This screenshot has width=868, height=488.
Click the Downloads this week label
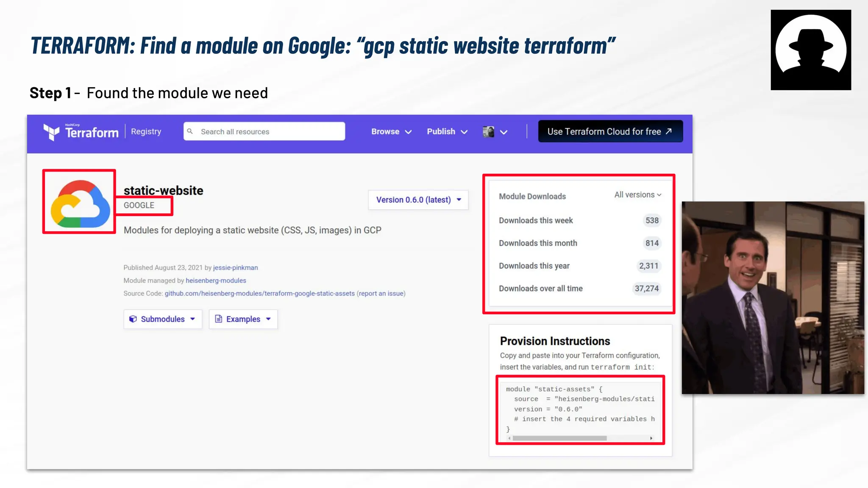coord(536,220)
